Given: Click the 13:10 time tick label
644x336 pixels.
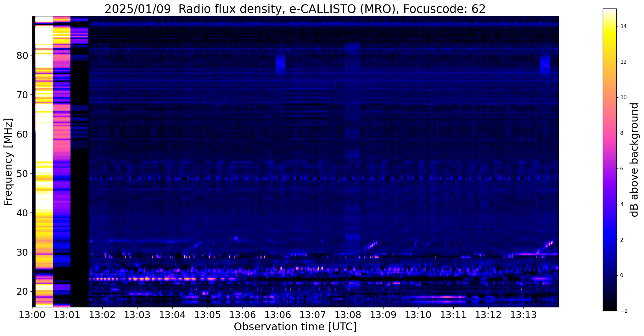Looking at the screenshot, I should 418,315.
